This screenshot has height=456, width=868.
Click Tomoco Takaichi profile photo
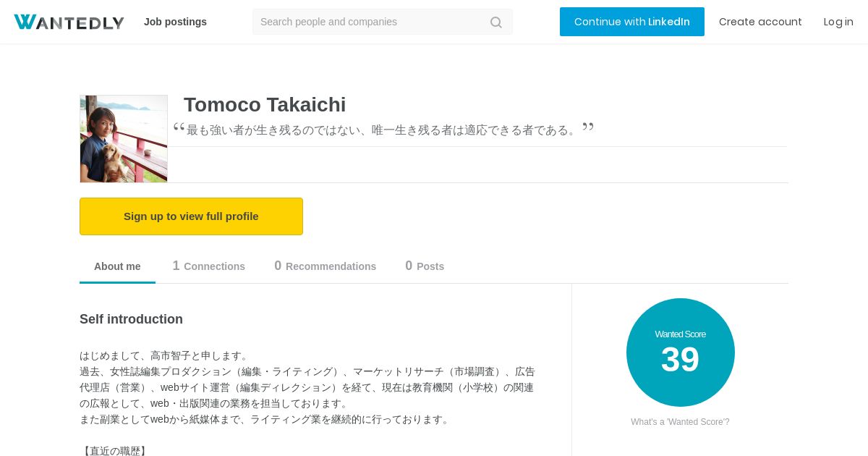click(x=124, y=139)
